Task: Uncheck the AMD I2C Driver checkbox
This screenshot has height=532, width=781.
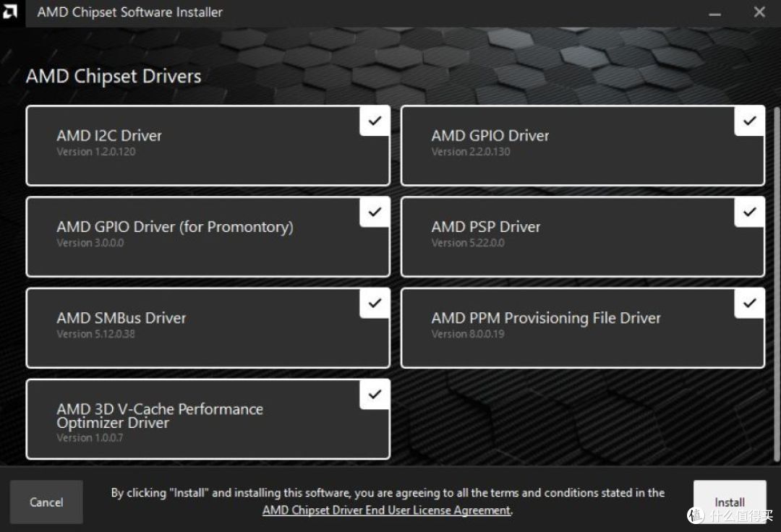Action: (374, 121)
